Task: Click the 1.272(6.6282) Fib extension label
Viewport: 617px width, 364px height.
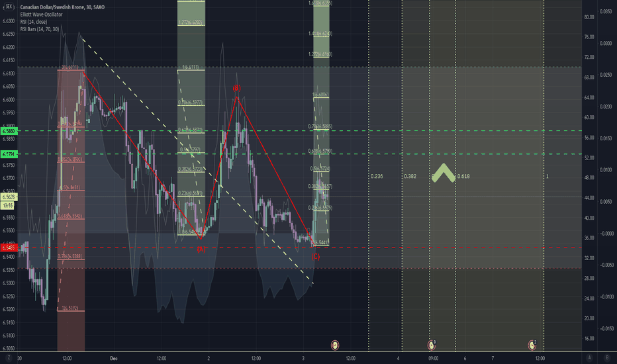Action: (191, 23)
